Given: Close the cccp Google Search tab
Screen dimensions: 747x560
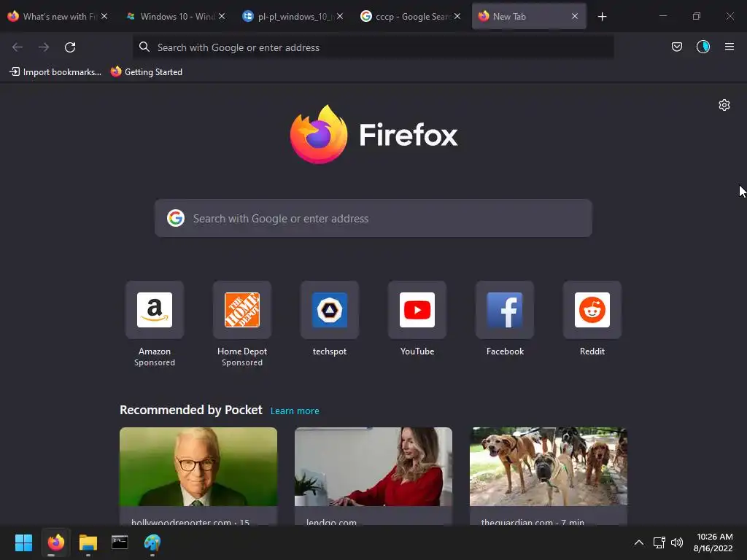Looking at the screenshot, I should [457, 16].
